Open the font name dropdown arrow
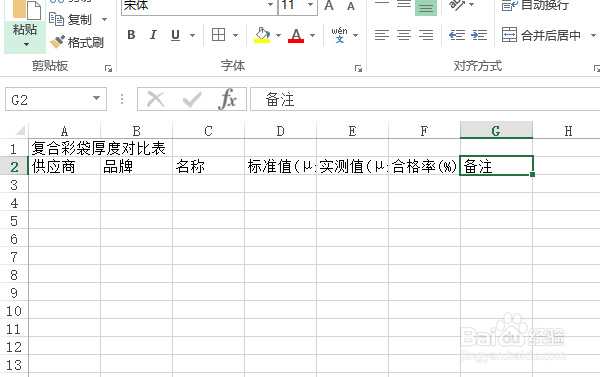The height and width of the screenshot is (377, 600). coord(271,5)
